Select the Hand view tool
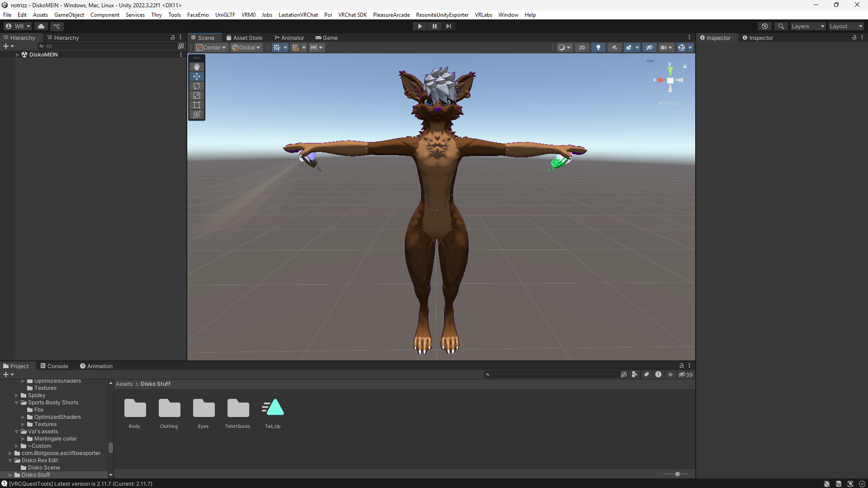This screenshot has width=868, height=488. 197,67
